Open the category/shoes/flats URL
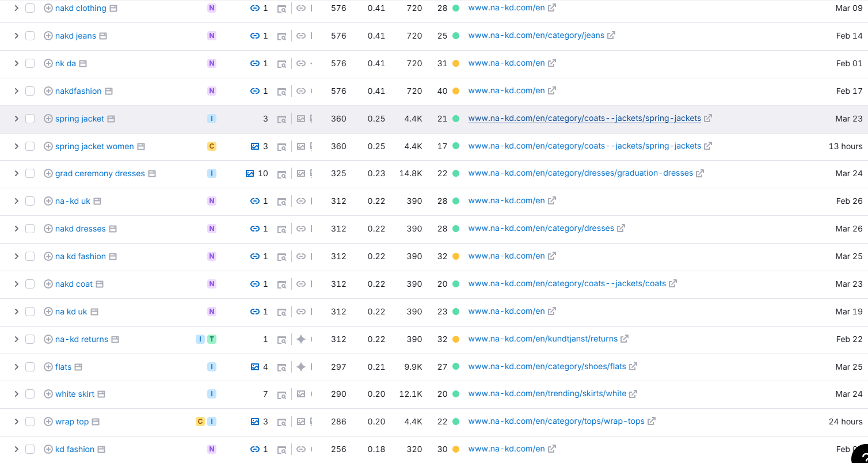The width and height of the screenshot is (868, 463). tap(547, 366)
